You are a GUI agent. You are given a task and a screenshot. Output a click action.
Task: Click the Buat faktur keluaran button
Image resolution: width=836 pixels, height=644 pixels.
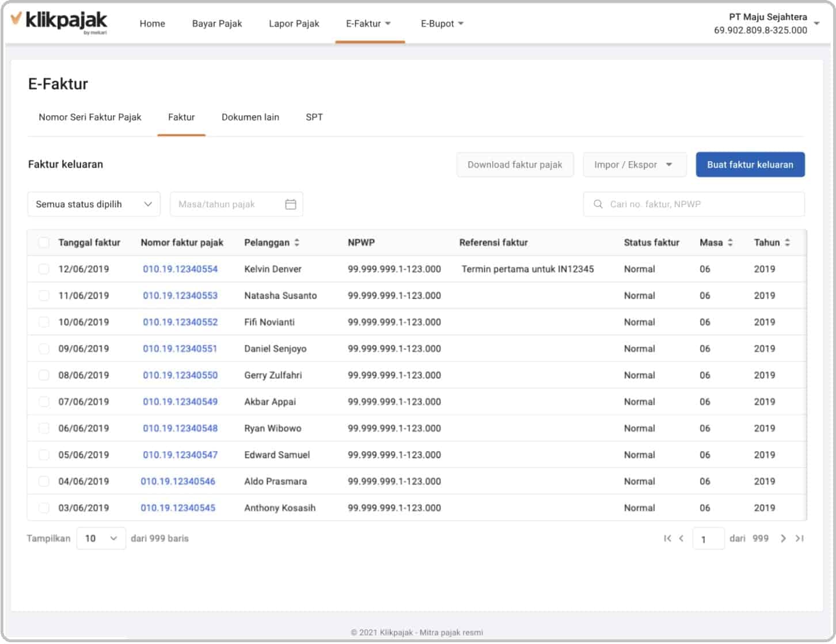coord(750,165)
